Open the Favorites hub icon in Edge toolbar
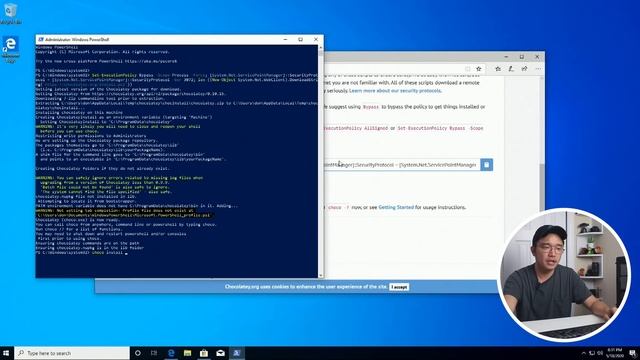Viewport: 640px width, 360px height. pos(498,69)
